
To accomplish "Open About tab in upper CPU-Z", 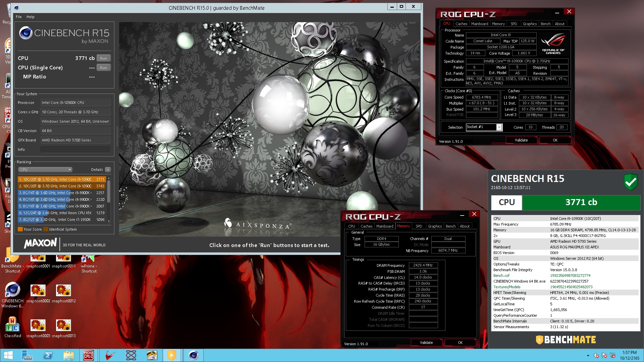I will (559, 24).
